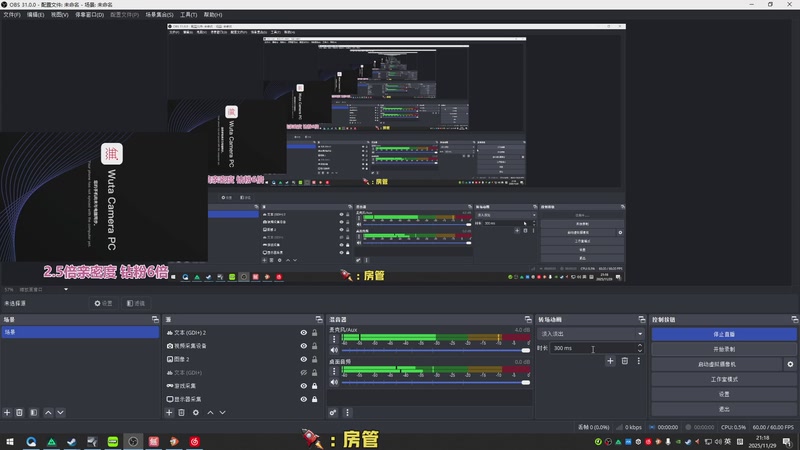Undock the scene transitions panel
Screen dimensions: 800x450
641,319
